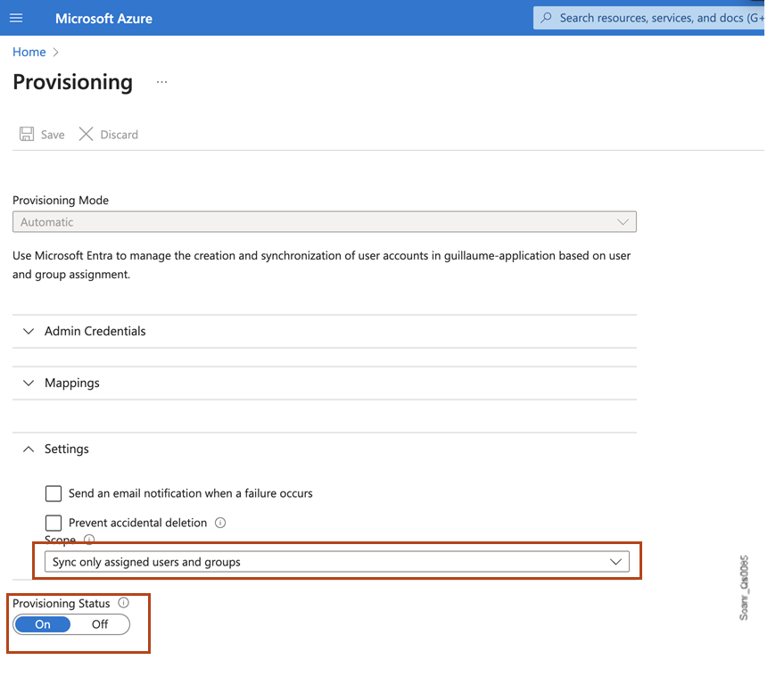Open the ellipsis menu beside the Provisioning title
The image size is (784, 685).
pyautogui.click(x=161, y=82)
